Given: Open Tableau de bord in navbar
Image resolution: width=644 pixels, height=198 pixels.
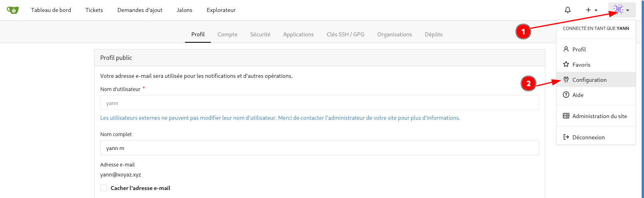Looking at the screenshot, I should (x=51, y=10).
